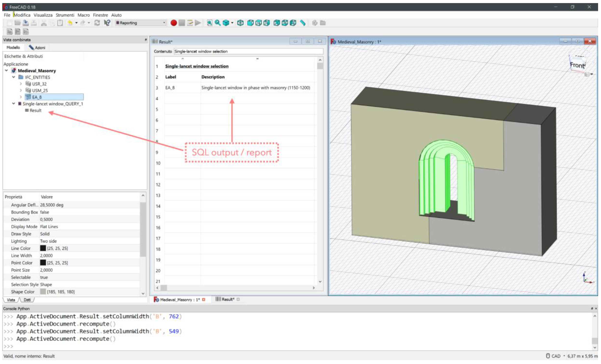Click the Line Color black swatch
Screen dimensions: 601x364
43,248
